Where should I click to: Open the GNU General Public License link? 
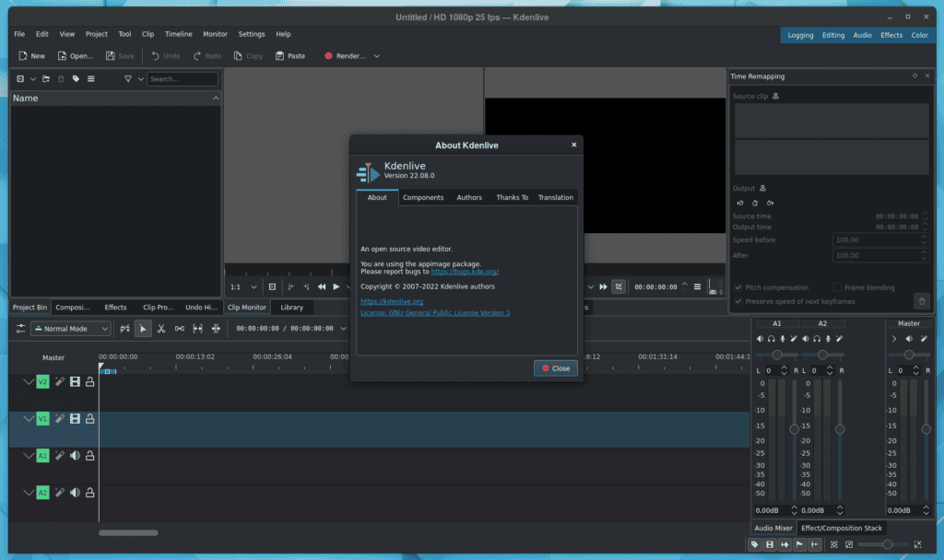(435, 313)
